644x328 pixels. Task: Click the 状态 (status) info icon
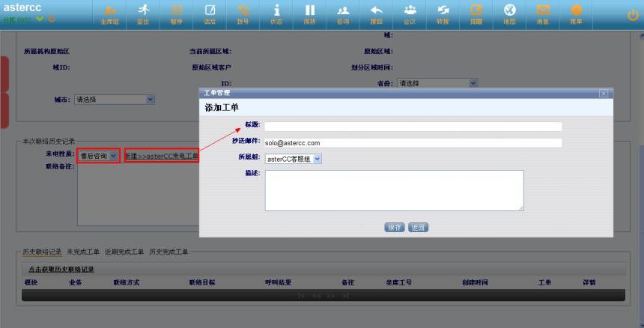pos(276,13)
